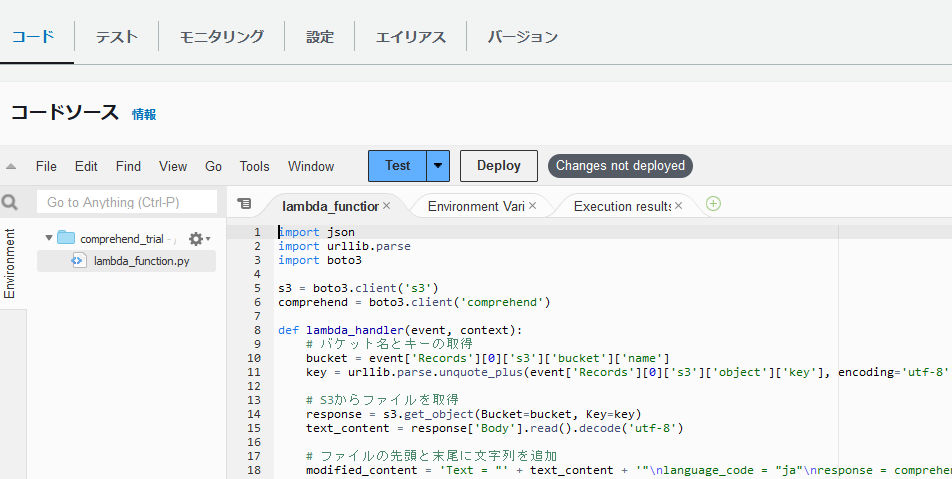Open the Window menu

pos(311,166)
